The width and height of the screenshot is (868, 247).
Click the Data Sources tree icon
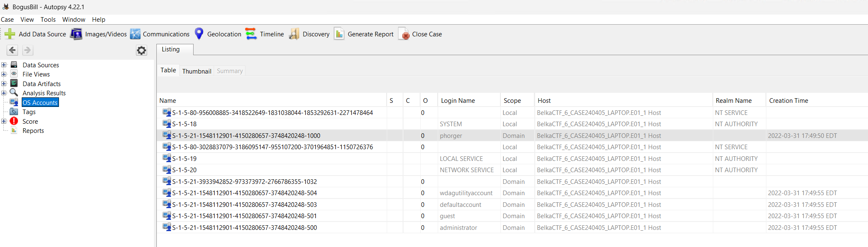14,65
